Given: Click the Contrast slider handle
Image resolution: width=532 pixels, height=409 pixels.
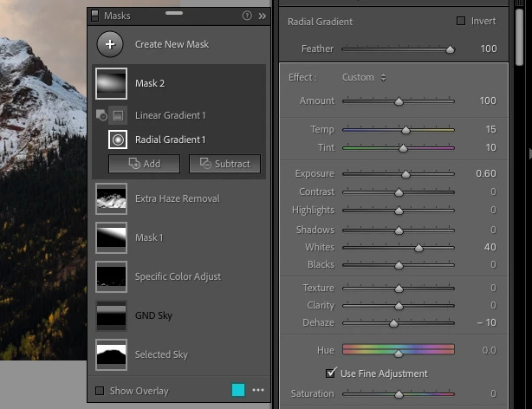Looking at the screenshot, I should [399, 192].
